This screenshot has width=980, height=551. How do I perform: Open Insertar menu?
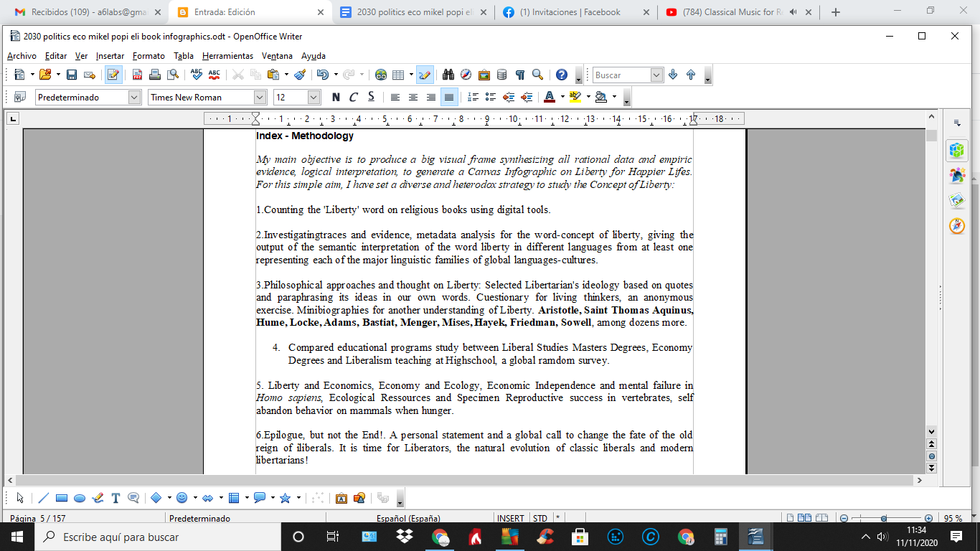[110, 56]
